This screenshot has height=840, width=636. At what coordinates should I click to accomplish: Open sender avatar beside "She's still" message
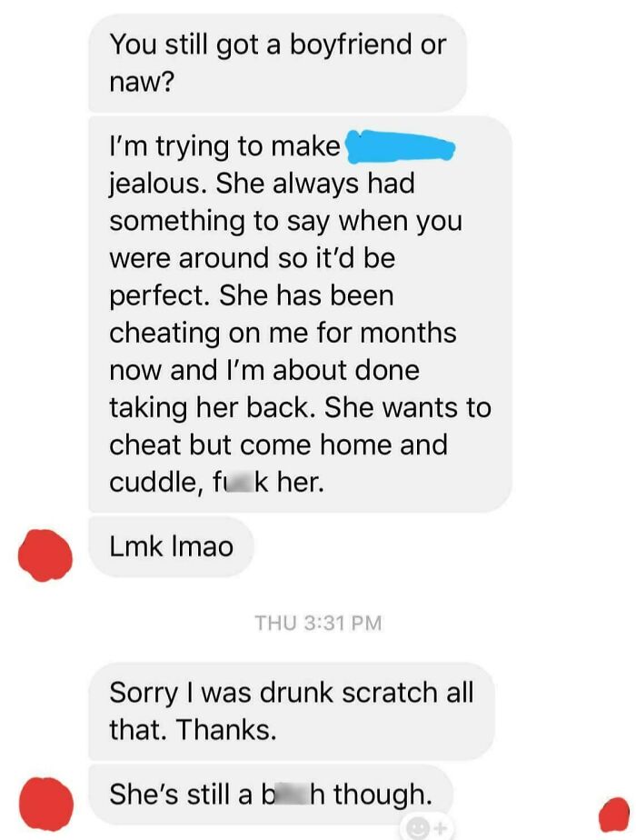[x=46, y=805]
